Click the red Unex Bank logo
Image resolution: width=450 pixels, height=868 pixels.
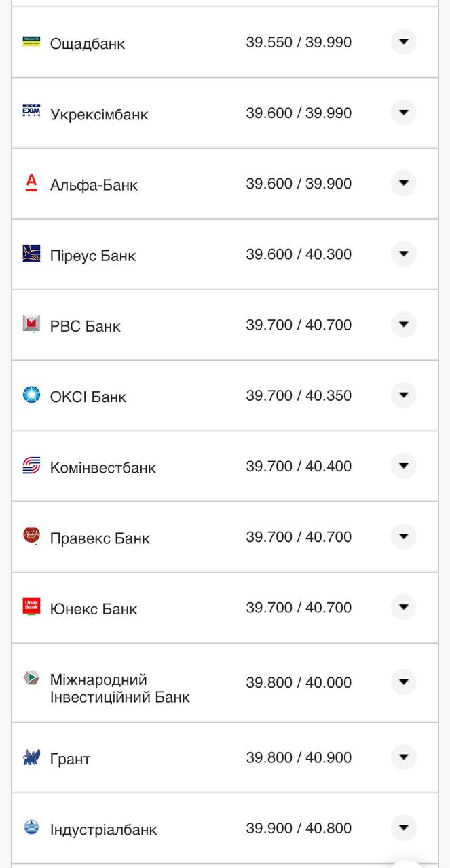[x=31, y=606]
